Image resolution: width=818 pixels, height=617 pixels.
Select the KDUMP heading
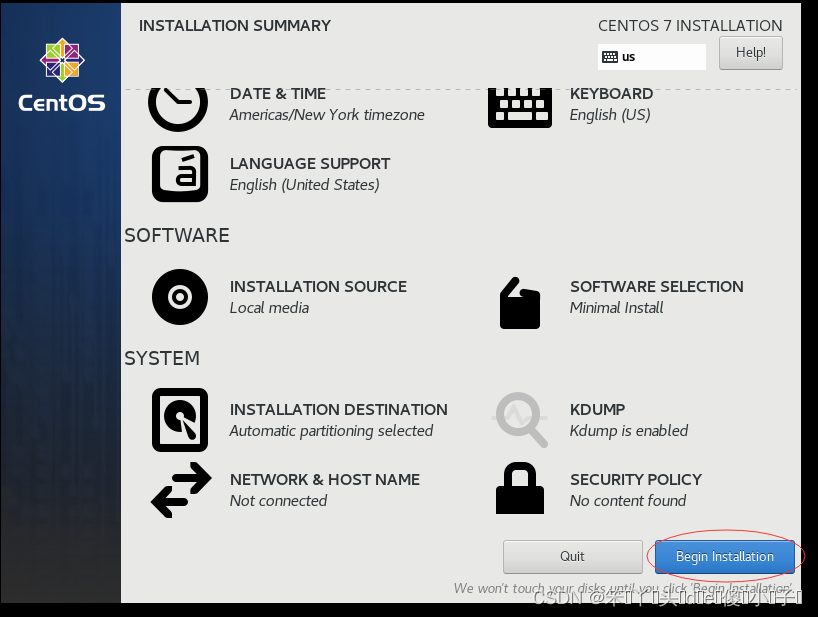tap(597, 410)
